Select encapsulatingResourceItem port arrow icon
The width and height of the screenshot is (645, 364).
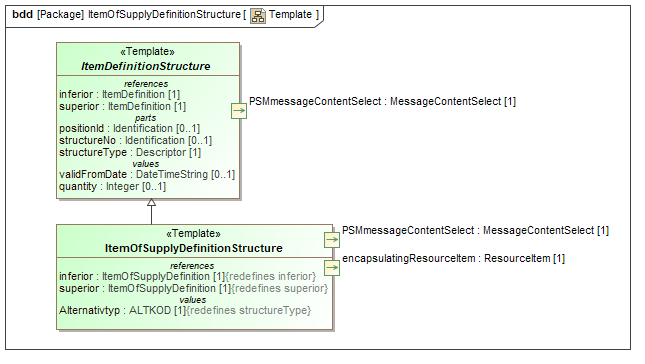[x=332, y=268]
